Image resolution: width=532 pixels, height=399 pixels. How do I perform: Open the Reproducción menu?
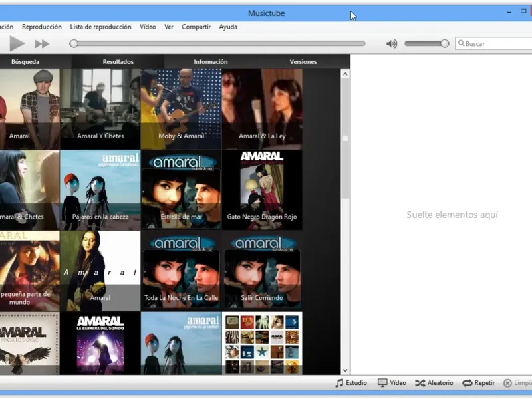[42, 27]
